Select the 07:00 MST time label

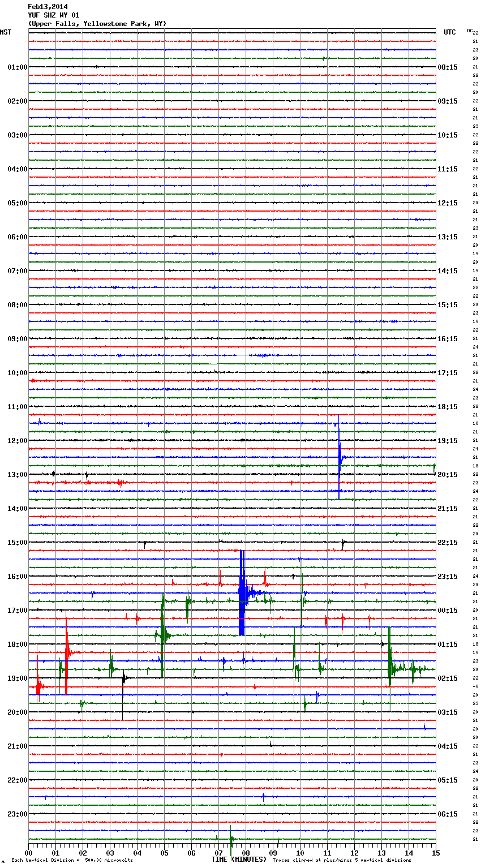pos(17,271)
